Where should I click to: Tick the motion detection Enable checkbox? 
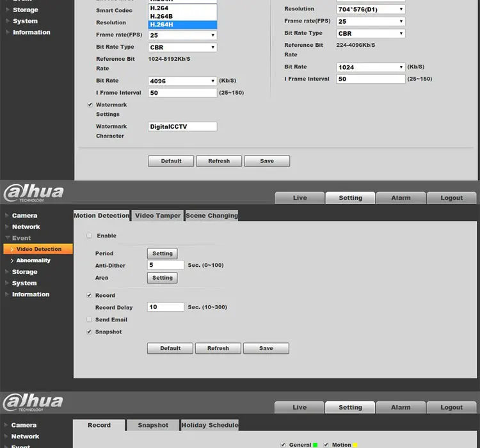[89, 236]
